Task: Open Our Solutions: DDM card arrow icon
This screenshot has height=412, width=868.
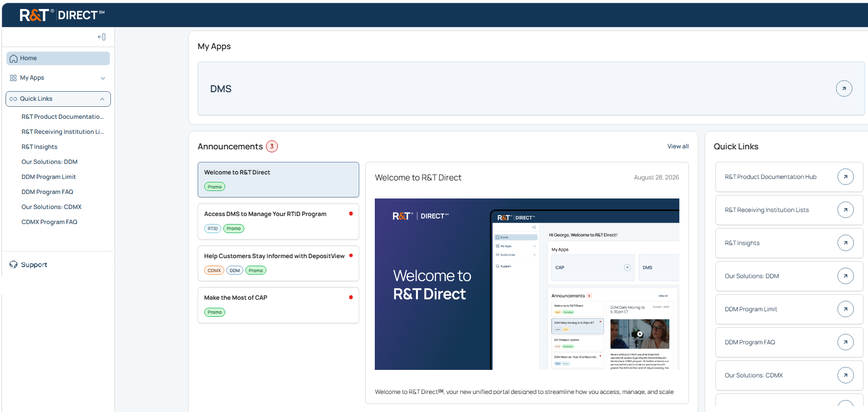Action: (845, 276)
